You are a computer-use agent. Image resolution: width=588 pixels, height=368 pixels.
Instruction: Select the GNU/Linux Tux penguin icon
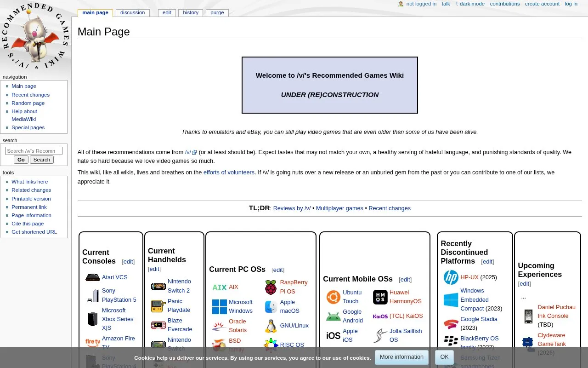coord(271,326)
